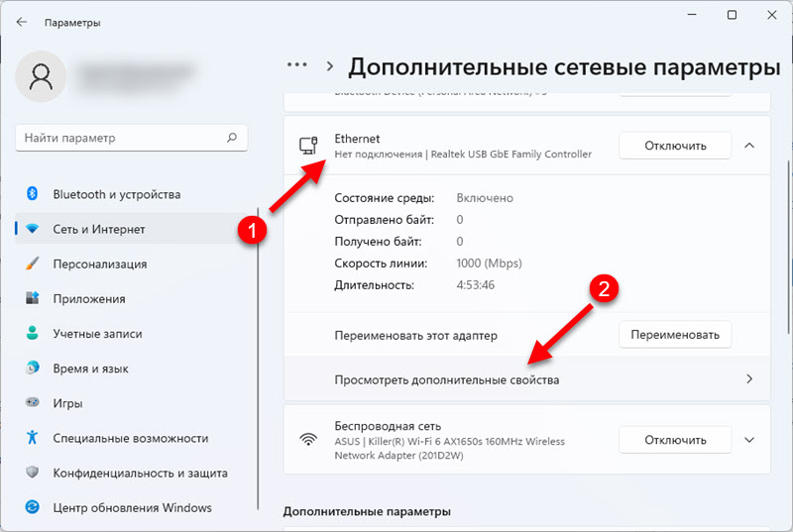Disable wireless adapter with Отключить button
The width and height of the screenshot is (793, 532).
(675, 439)
